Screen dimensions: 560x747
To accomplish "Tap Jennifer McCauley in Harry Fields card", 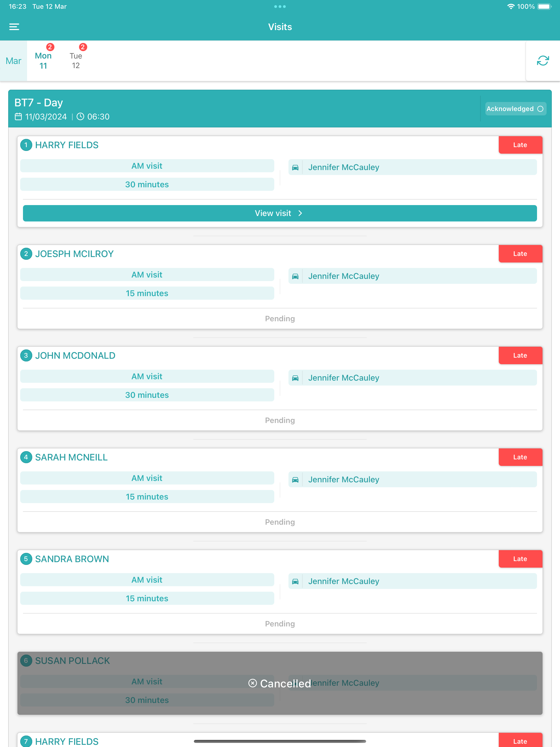I will coord(343,167).
